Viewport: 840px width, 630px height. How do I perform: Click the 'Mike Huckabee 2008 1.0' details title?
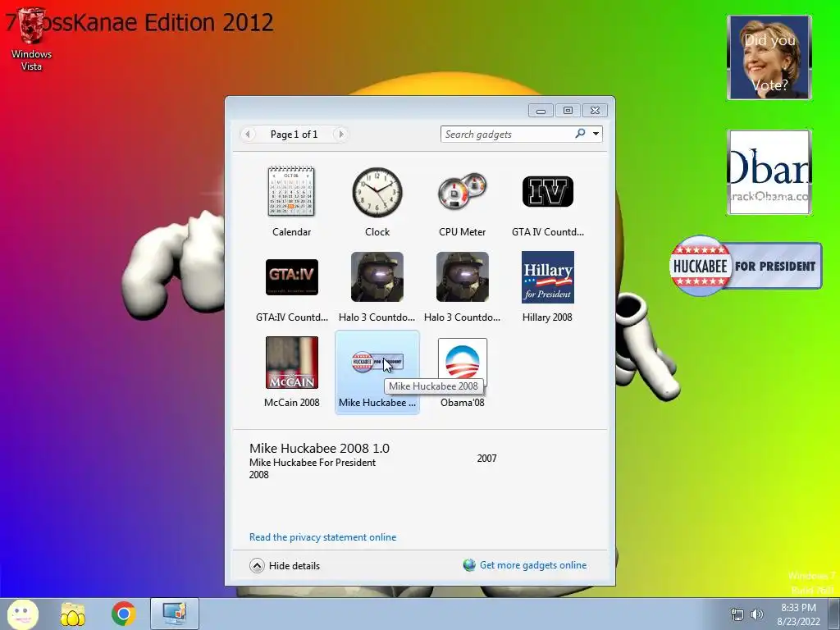(319, 449)
